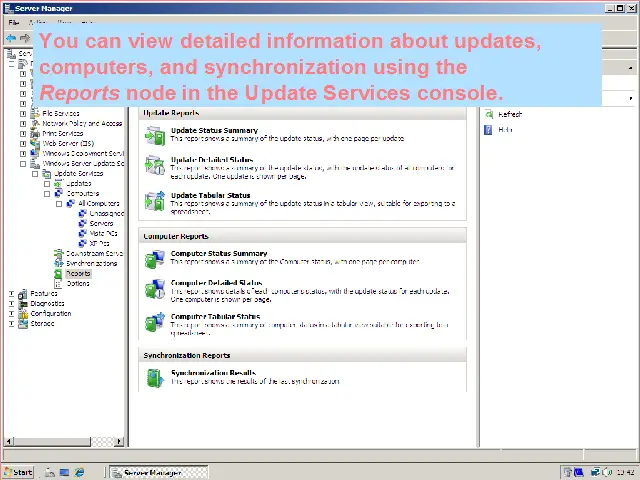Click the Print Services printer icon
This screenshot has width=640, height=480.
pyautogui.click(x=35, y=133)
